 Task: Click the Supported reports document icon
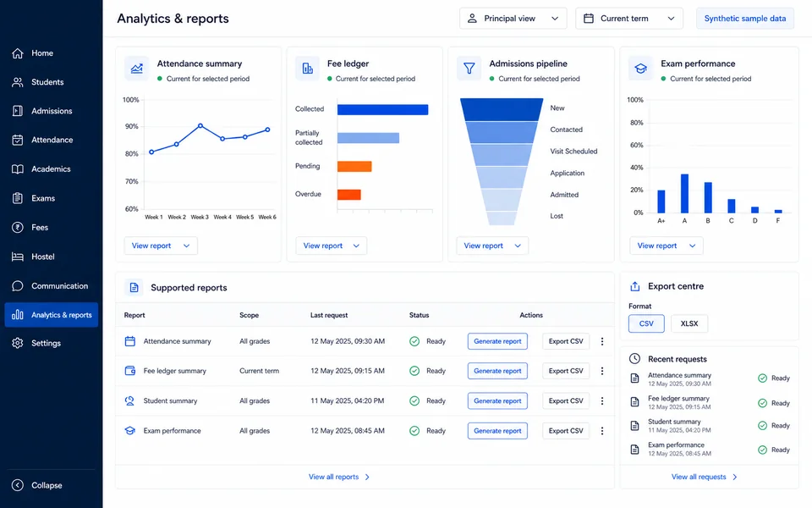134,288
